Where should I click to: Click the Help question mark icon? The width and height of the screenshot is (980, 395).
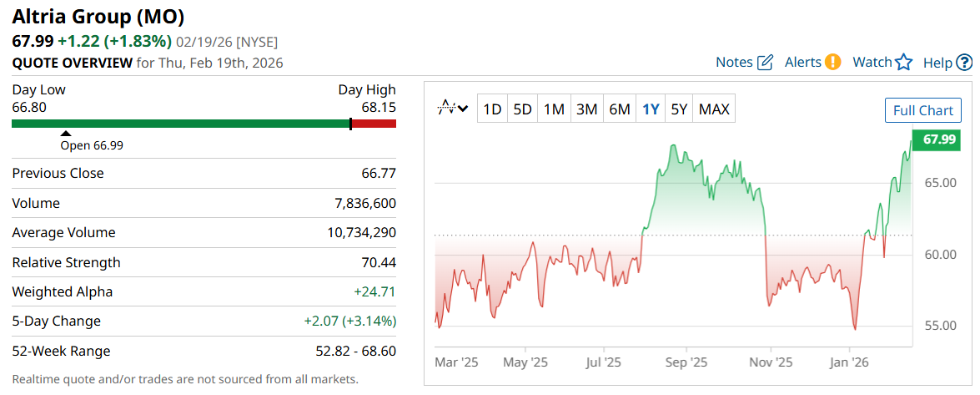(x=964, y=62)
